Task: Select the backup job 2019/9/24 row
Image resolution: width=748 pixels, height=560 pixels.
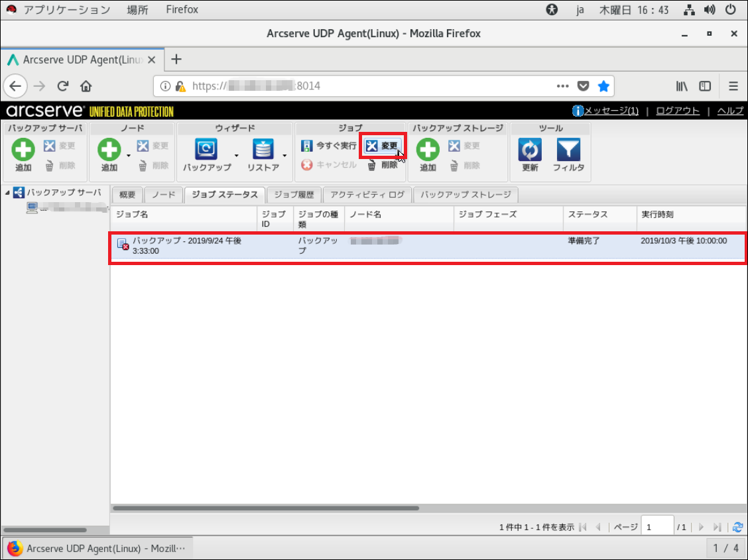Action: coord(428,246)
